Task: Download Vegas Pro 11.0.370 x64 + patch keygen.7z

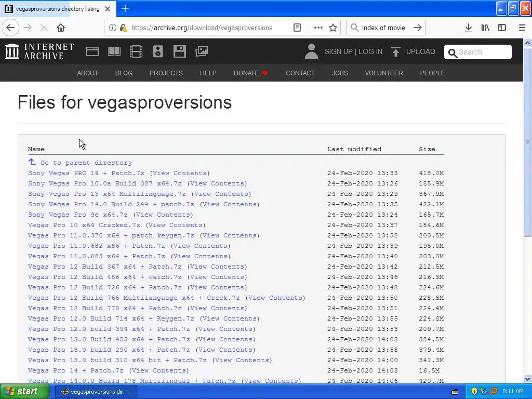Action: [111, 235]
